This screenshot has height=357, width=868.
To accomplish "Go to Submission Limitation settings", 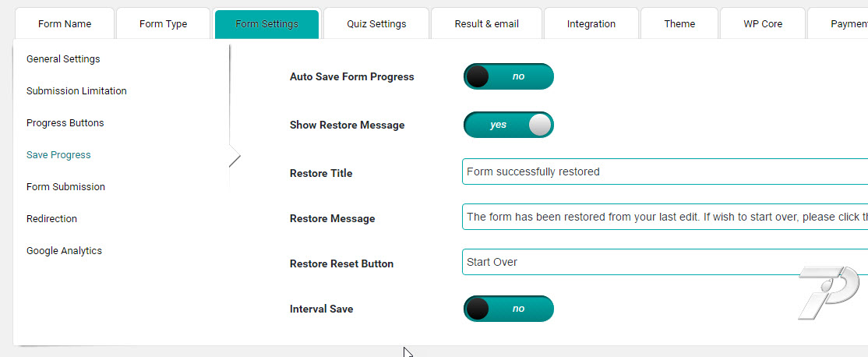I will (x=76, y=91).
